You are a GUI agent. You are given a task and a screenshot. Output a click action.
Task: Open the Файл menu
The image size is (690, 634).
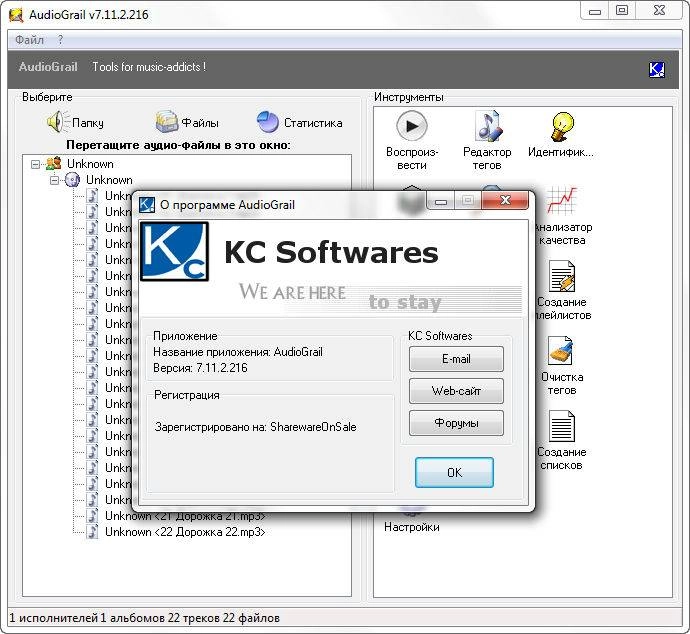coord(29,40)
